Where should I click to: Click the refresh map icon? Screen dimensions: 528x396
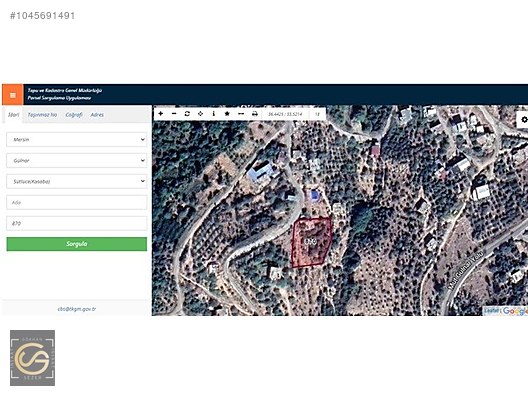tap(187, 114)
